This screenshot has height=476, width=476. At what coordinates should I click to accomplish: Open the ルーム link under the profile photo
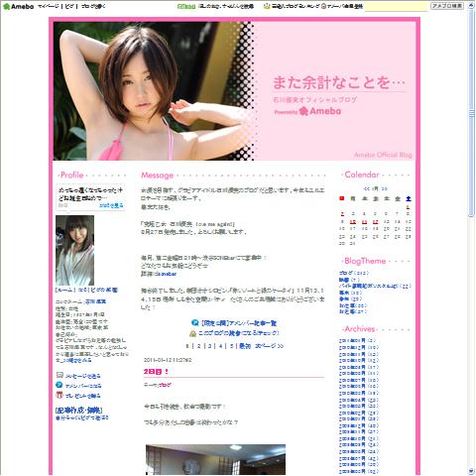(x=64, y=290)
